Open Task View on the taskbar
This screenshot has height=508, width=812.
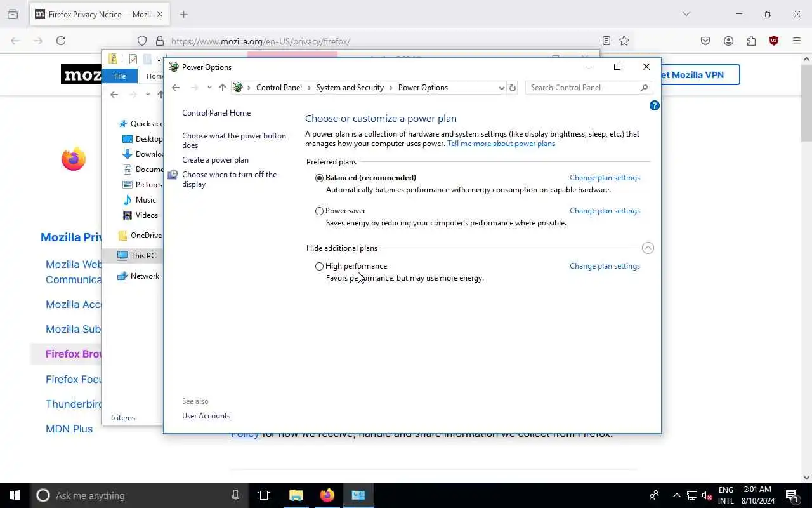point(264,495)
